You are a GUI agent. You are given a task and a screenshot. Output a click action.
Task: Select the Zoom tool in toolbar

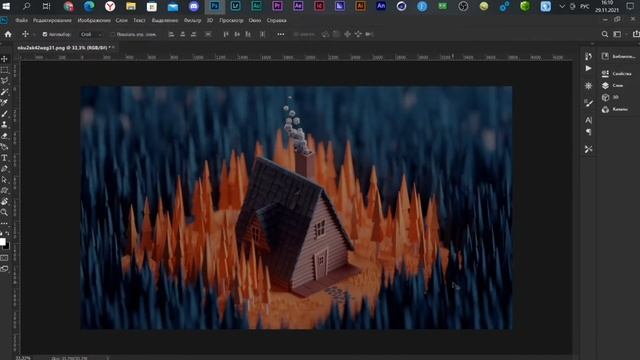point(4,212)
